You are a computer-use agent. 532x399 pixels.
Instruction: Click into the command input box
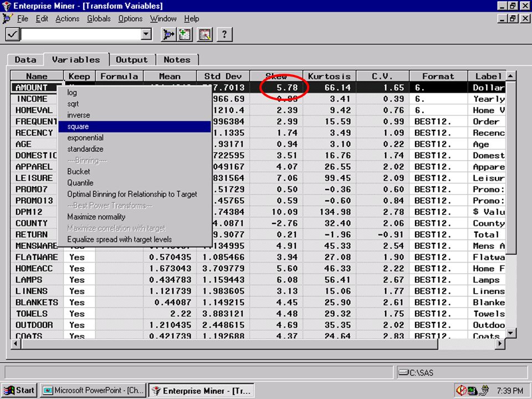point(81,34)
